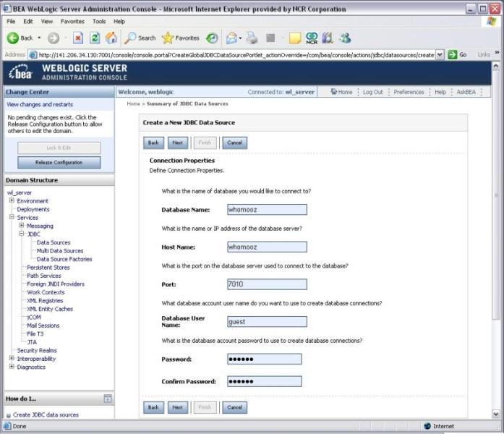This screenshot has width=504, height=434.
Task: Expand the Messaging tree node
Action: (22, 226)
